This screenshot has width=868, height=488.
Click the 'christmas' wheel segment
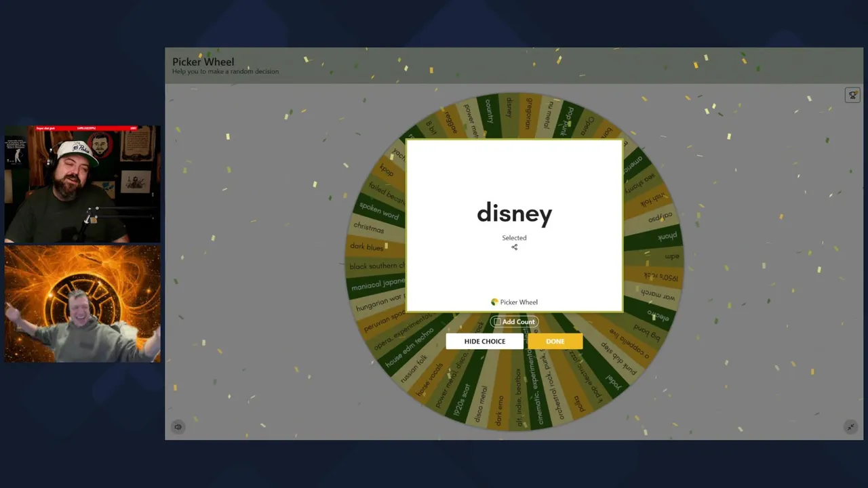coord(369,228)
